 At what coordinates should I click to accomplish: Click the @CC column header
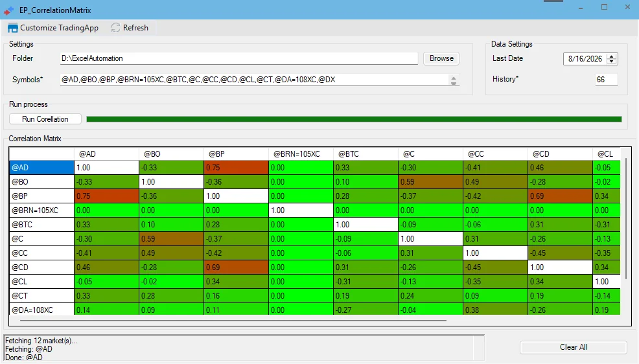tap(495, 154)
